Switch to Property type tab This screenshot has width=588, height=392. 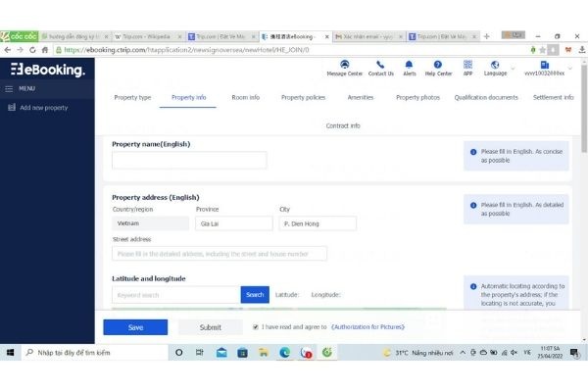(x=132, y=98)
